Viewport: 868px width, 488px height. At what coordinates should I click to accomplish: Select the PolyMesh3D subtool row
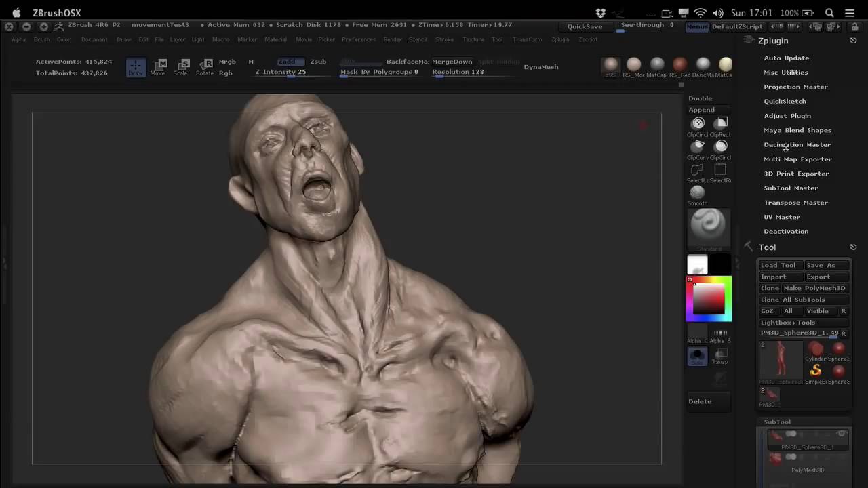click(806, 464)
